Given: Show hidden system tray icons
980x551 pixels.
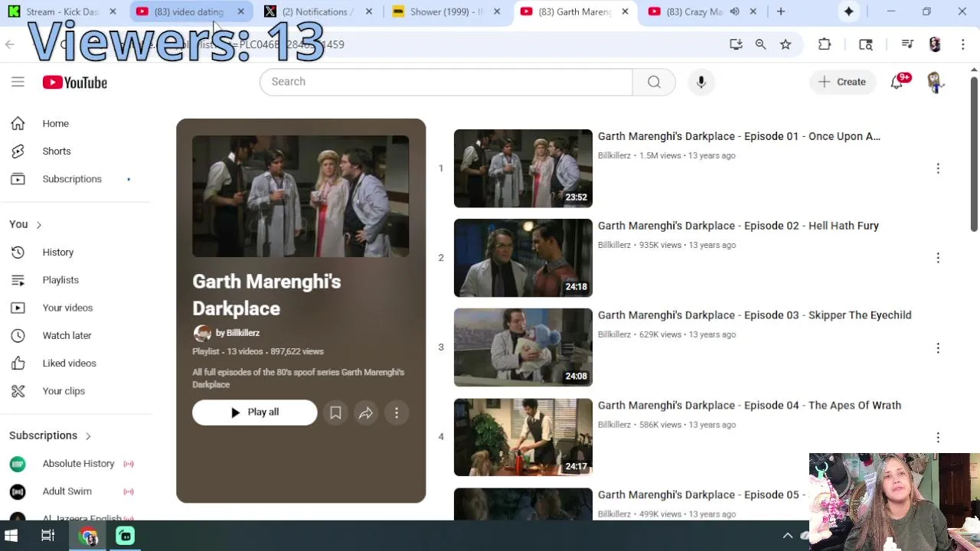Looking at the screenshot, I should pos(787,536).
